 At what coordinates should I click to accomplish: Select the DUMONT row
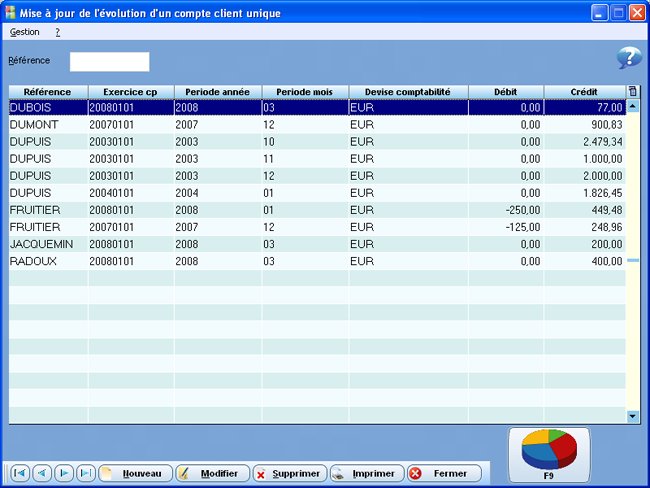[x=317, y=124]
